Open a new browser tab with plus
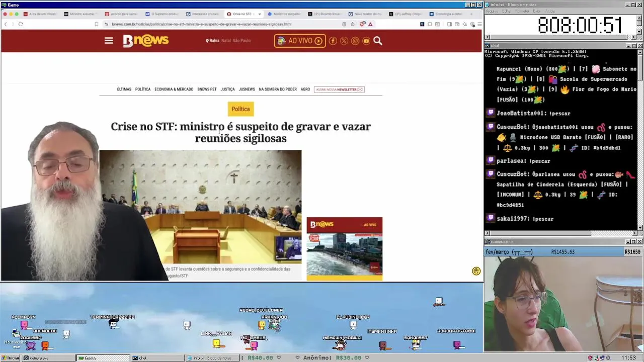Viewport: 644px width, 362px height. 471,14
